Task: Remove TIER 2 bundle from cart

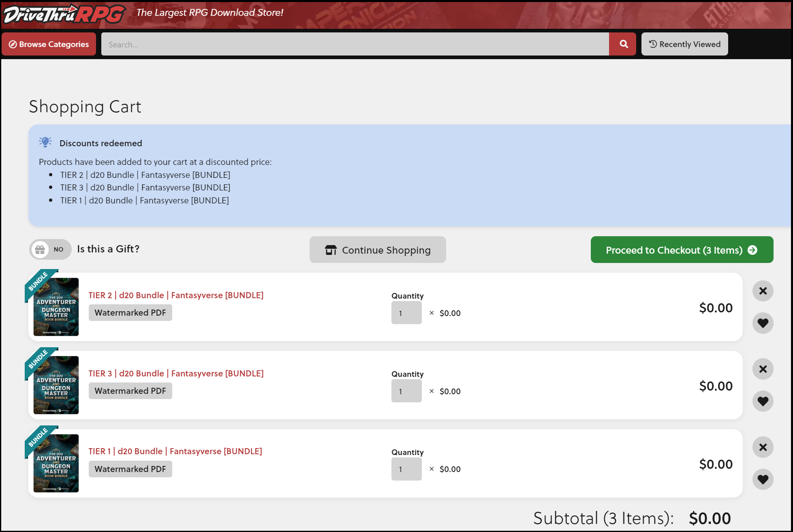Action: (763, 291)
